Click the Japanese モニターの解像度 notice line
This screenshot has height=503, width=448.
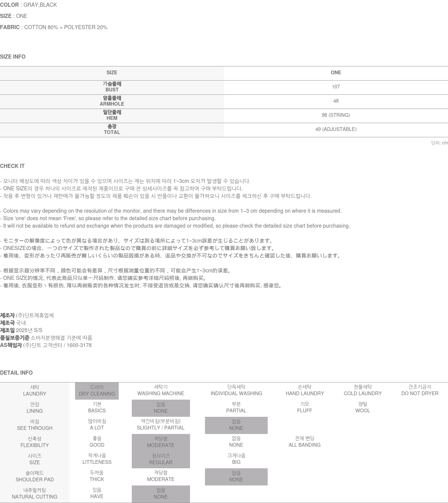137,241
